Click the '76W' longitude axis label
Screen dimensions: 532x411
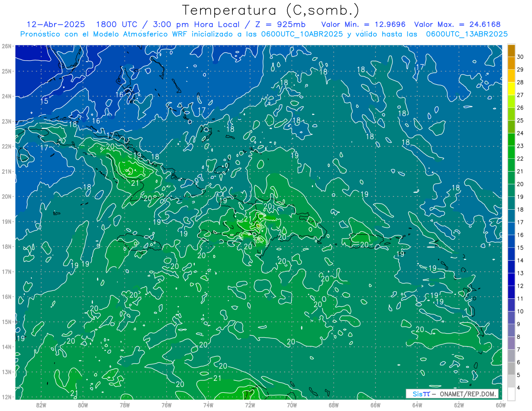[167, 405]
